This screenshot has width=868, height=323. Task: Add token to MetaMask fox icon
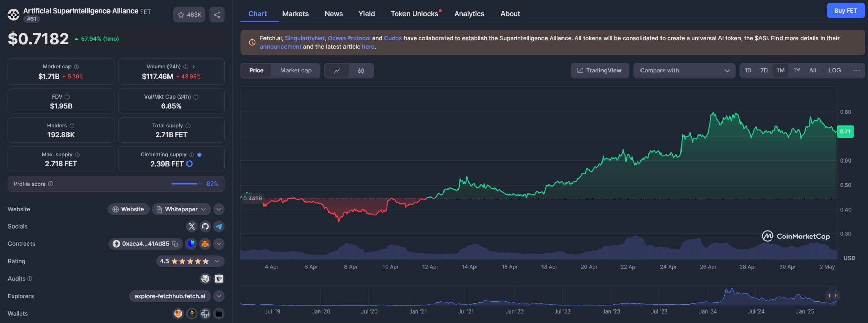(205, 244)
